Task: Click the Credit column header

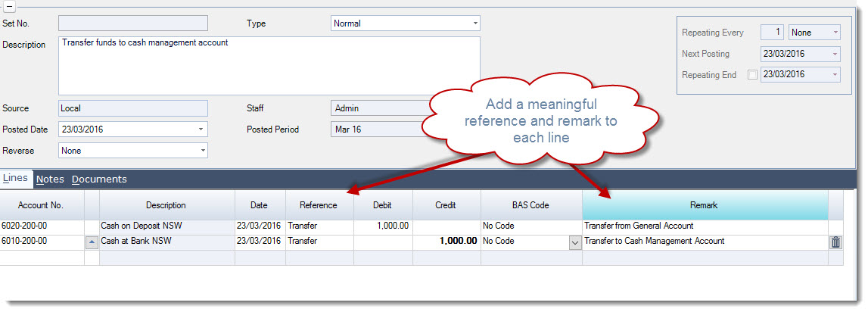Action: coord(446,205)
